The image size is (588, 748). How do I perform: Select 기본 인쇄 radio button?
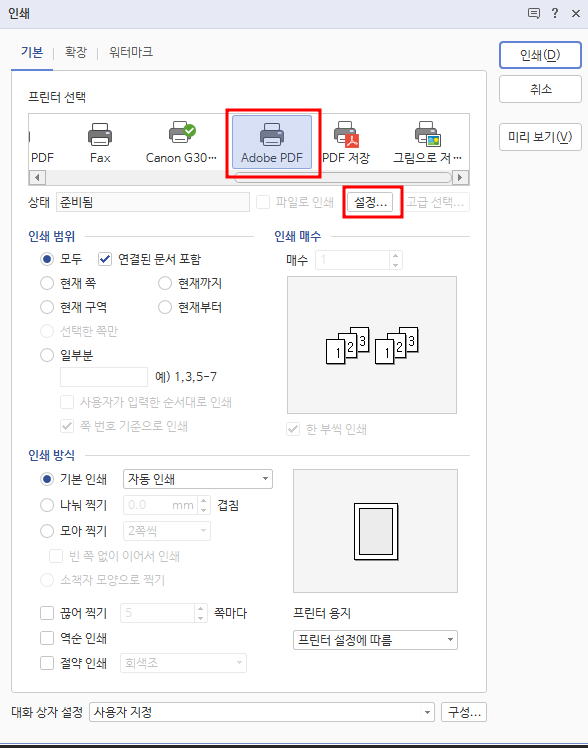click(47, 479)
